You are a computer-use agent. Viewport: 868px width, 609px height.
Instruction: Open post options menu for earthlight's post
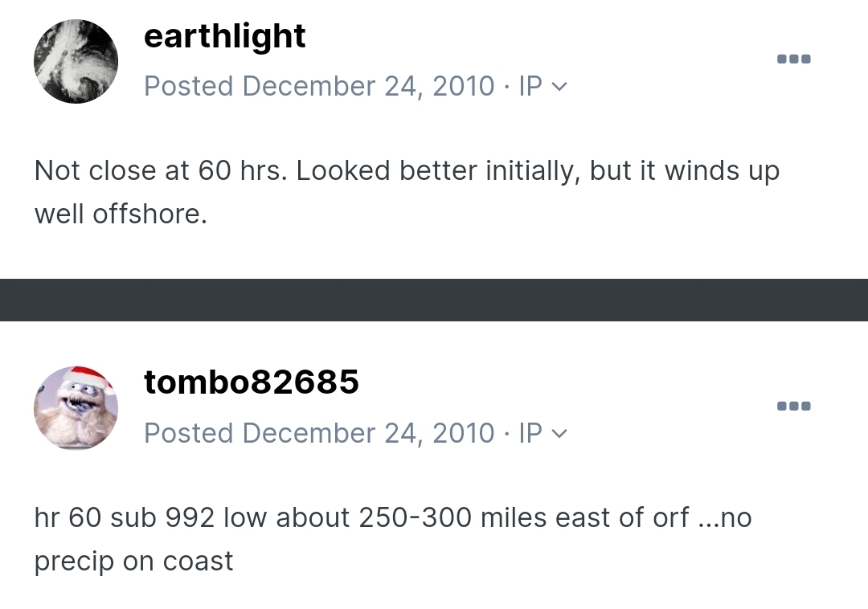tap(794, 59)
